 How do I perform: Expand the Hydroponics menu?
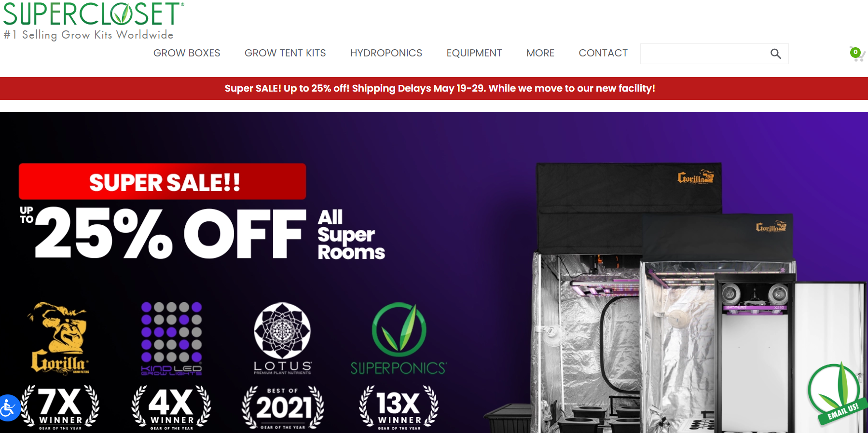click(x=386, y=53)
